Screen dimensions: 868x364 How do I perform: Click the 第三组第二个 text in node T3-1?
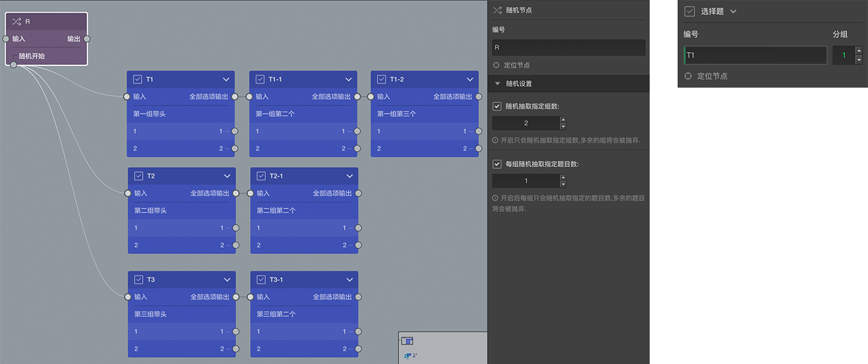pos(276,314)
